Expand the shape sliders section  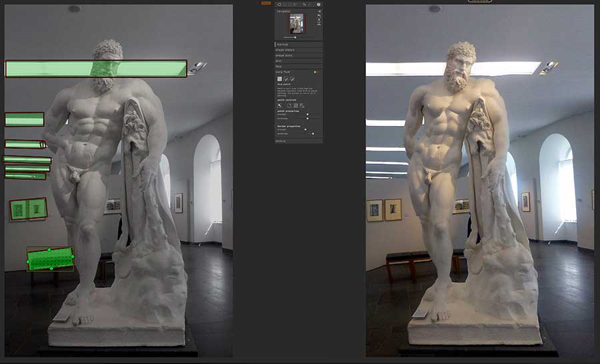pos(298,50)
